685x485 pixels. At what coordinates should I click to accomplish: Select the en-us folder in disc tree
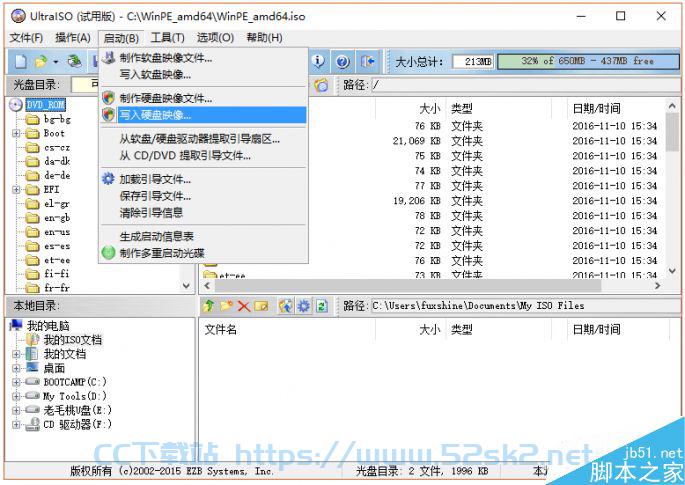coord(57,232)
